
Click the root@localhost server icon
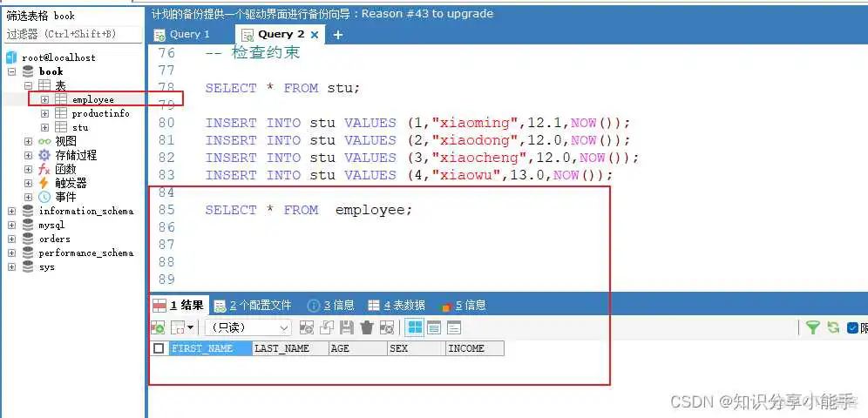11,57
